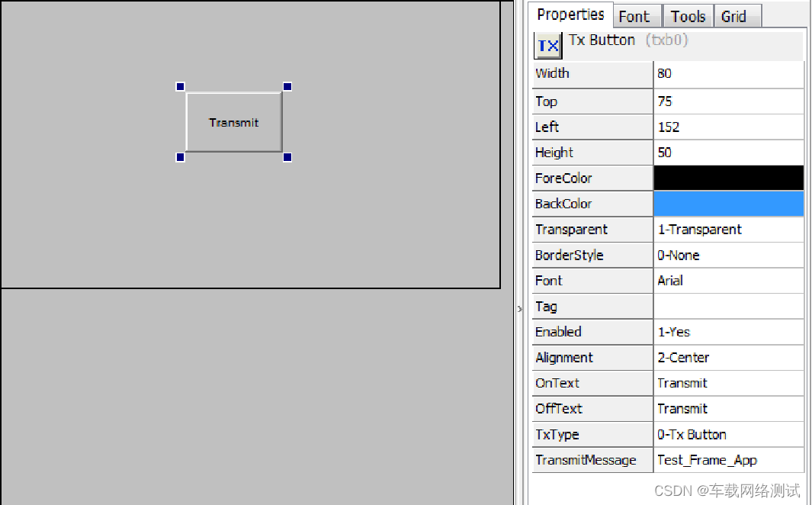The height and width of the screenshot is (505, 812).
Task: Click the BackColor blue swatch
Action: (x=728, y=204)
